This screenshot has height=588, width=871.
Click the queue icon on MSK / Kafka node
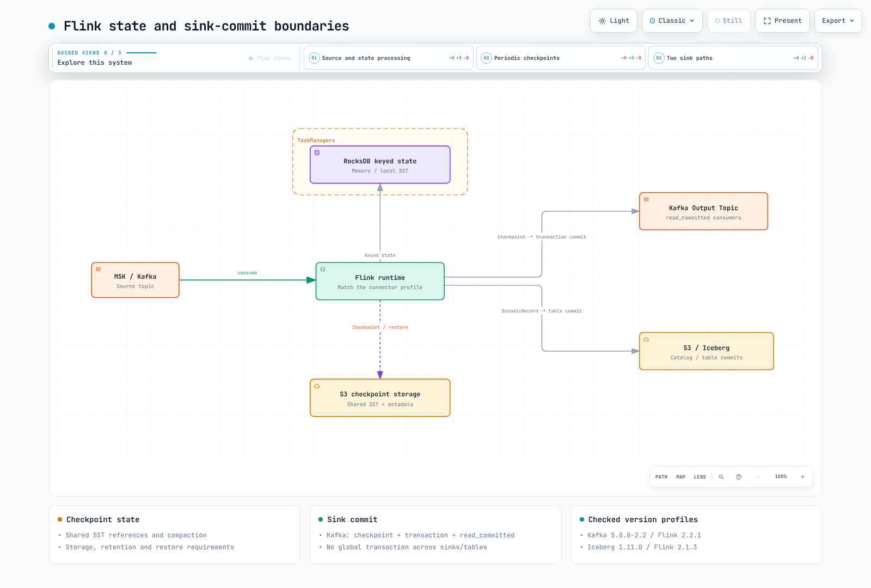99,269
